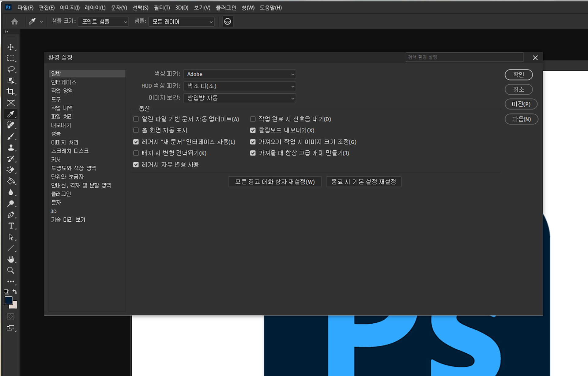Select the Path Selection tool
The image size is (588, 376).
click(x=11, y=237)
